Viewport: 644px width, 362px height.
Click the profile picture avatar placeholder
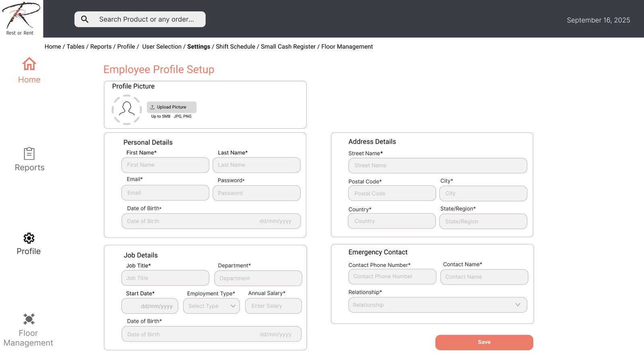(x=127, y=109)
